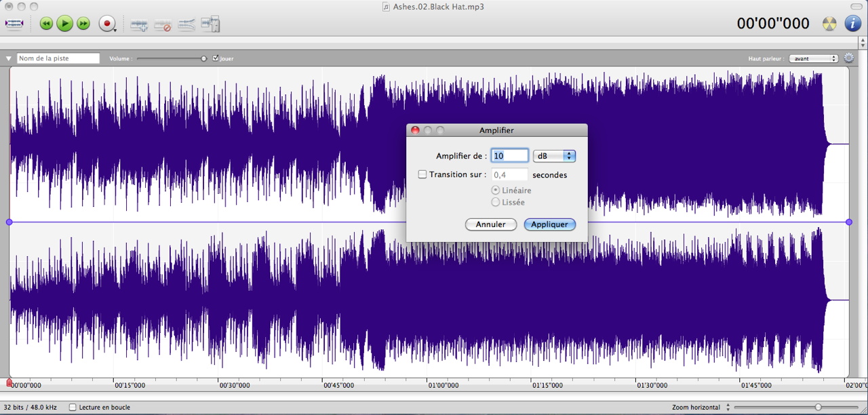Fast-forward with the green forward button

pyautogui.click(x=83, y=24)
